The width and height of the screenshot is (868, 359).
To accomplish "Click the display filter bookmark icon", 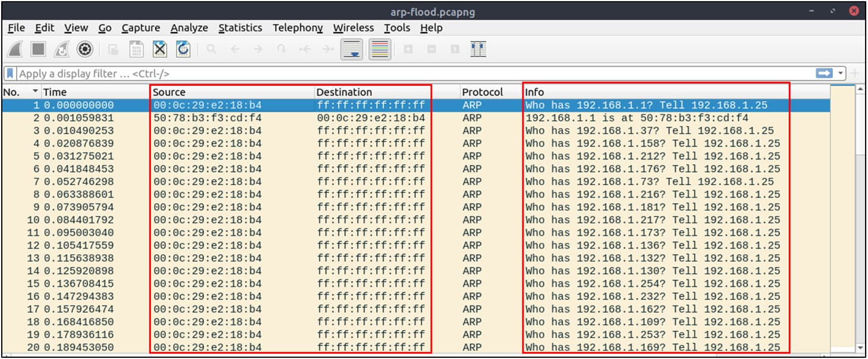I will tap(10, 74).
